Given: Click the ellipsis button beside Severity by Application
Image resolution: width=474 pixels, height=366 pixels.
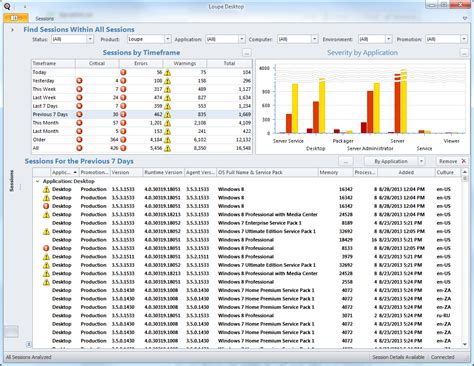Looking at the screenshot, I should pyautogui.click(x=464, y=53).
